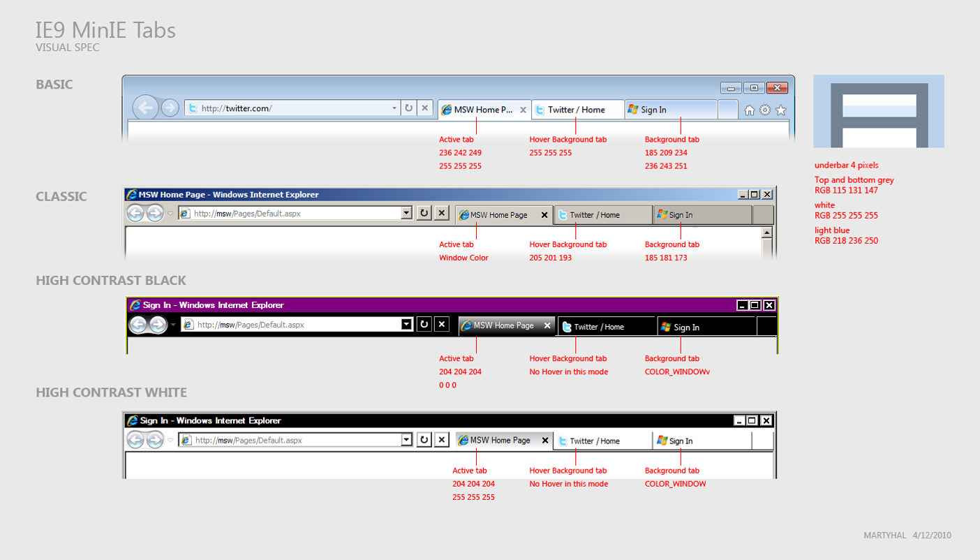The width and height of the screenshot is (980, 560).
Task: Click Home icon in Basic browser
Action: (x=749, y=110)
